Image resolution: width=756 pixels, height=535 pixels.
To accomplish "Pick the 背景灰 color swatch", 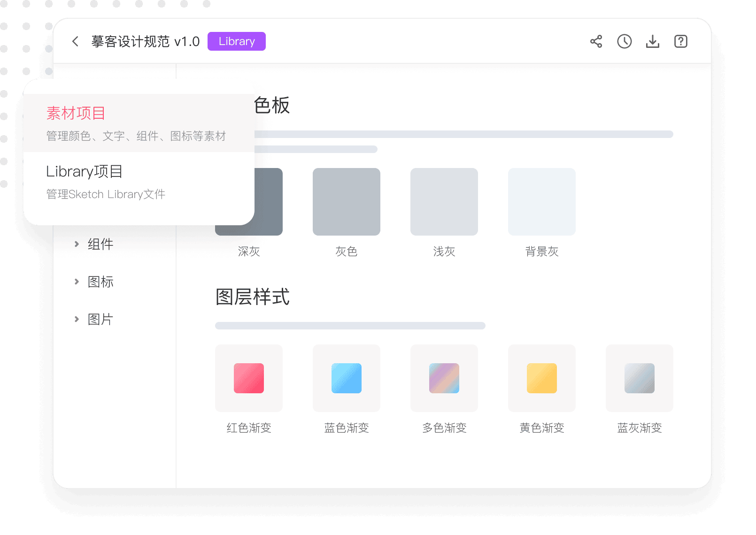I will point(541,202).
